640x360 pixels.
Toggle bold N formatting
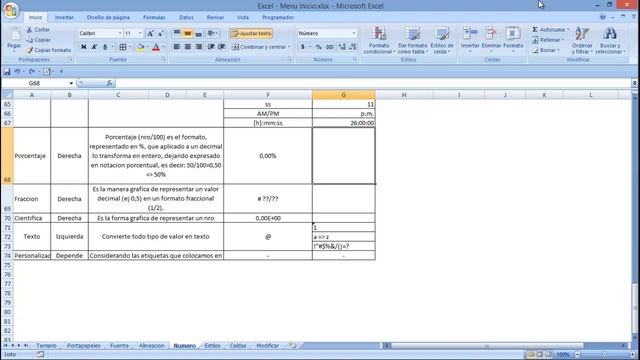click(83, 47)
